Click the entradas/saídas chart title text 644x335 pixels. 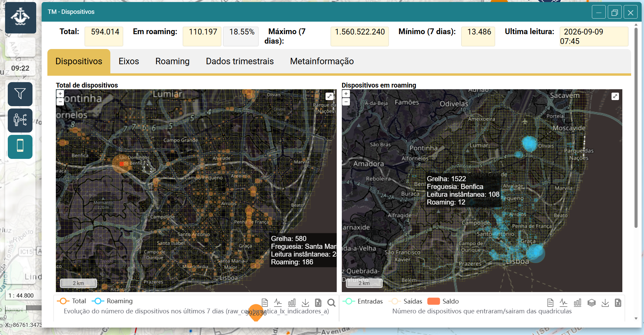[x=482, y=311]
